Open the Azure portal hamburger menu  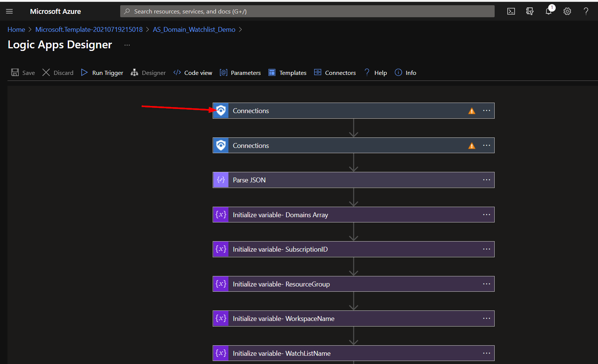point(9,11)
